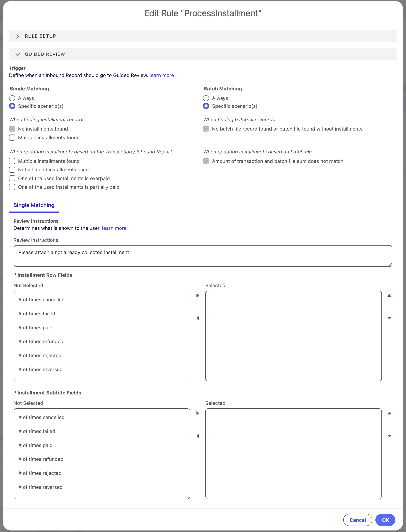
Task: Click the left arrow to remove Installment Row Field
Action: point(198,318)
